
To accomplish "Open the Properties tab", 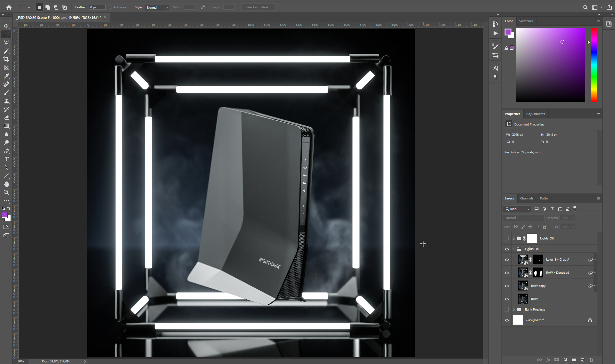I will tap(512, 114).
